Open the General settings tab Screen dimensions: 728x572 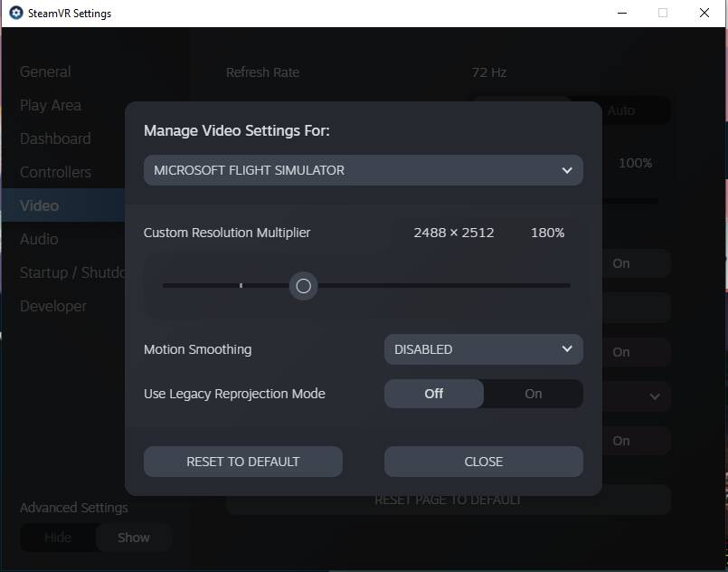coord(45,71)
